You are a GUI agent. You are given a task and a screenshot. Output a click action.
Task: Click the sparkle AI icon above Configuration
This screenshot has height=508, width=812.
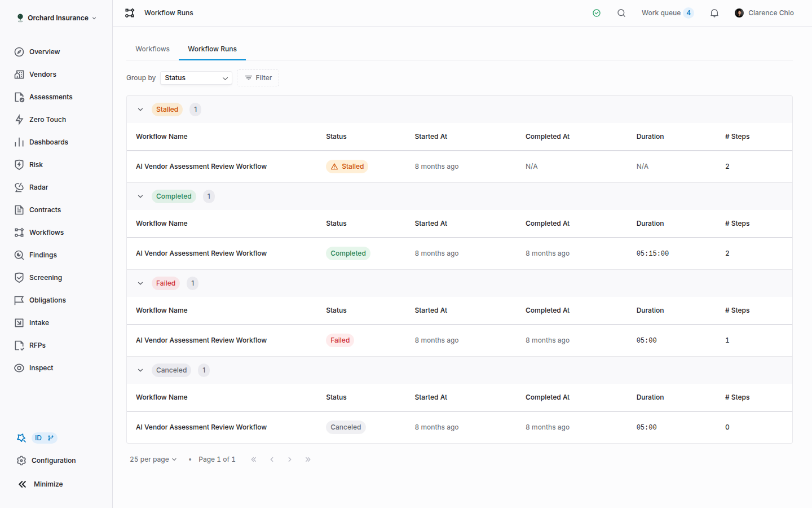[21, 438]
